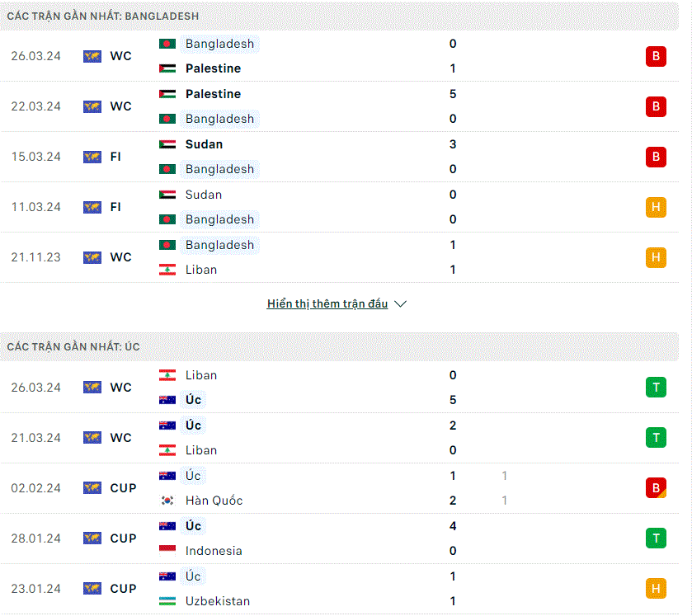The image size is (692, 616).
Task: Click the orange H badge for Sudan 0-0 match
Action: click(656, 207)
